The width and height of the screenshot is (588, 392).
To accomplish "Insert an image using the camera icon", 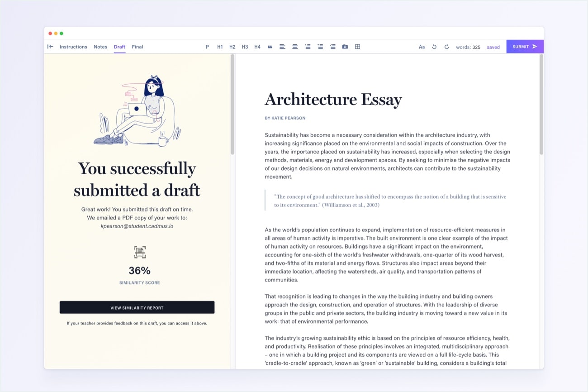I will point(345,46).
